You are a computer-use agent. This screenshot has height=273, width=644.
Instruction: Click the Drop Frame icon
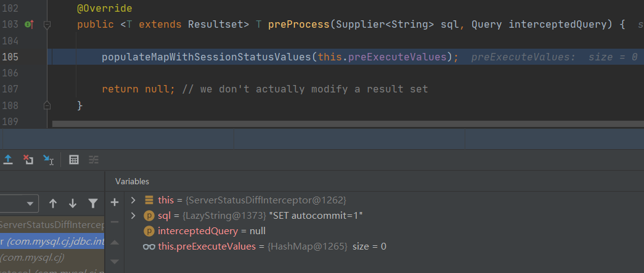click(x=28, y=160)
